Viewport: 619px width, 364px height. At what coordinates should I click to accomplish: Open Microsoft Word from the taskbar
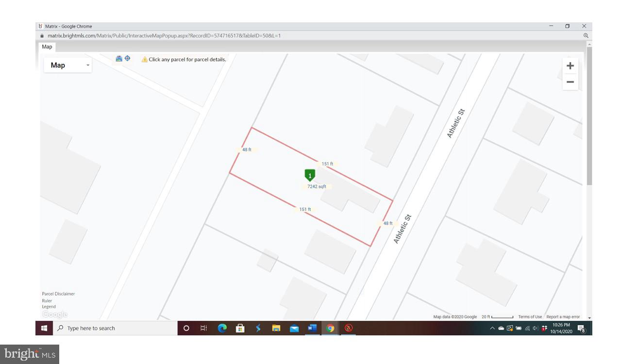pyautogui.click(x=312, y=328)
